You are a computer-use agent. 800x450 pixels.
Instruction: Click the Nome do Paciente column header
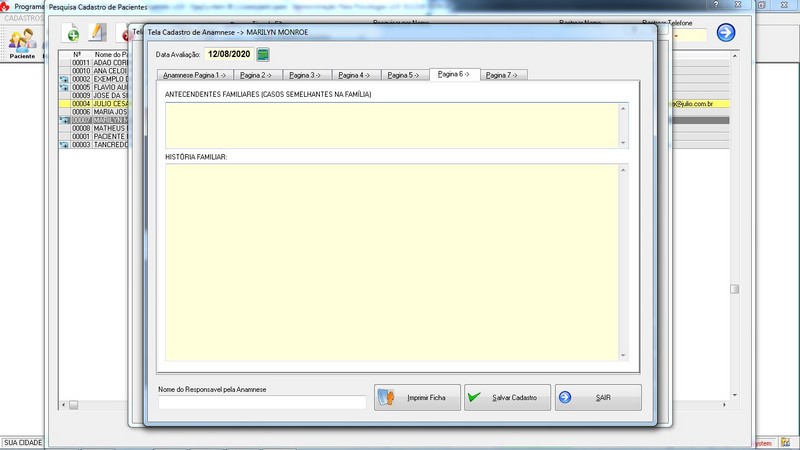pyautogui.click(x=111, y=55)
